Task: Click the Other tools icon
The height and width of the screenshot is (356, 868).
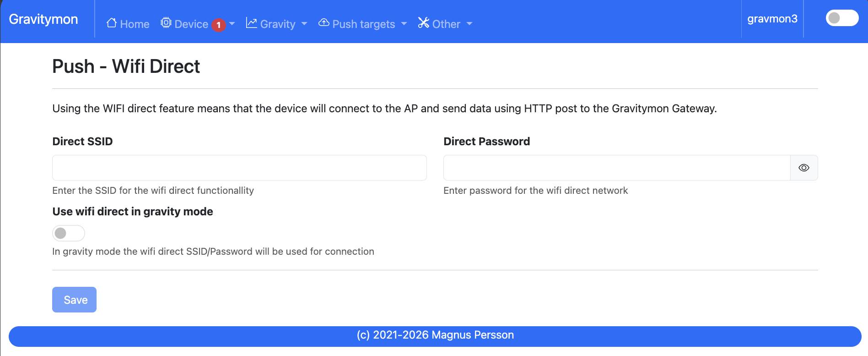Action: (x=423, y=23)
